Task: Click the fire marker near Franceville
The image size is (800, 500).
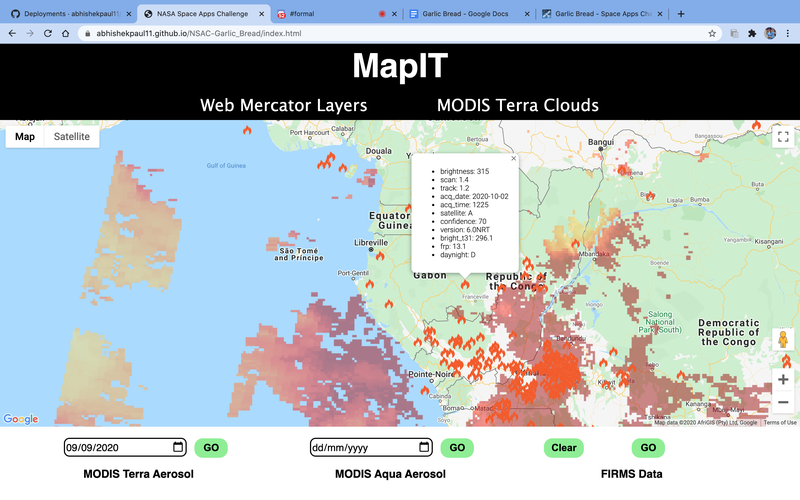Action: click(x=465, y=284)
